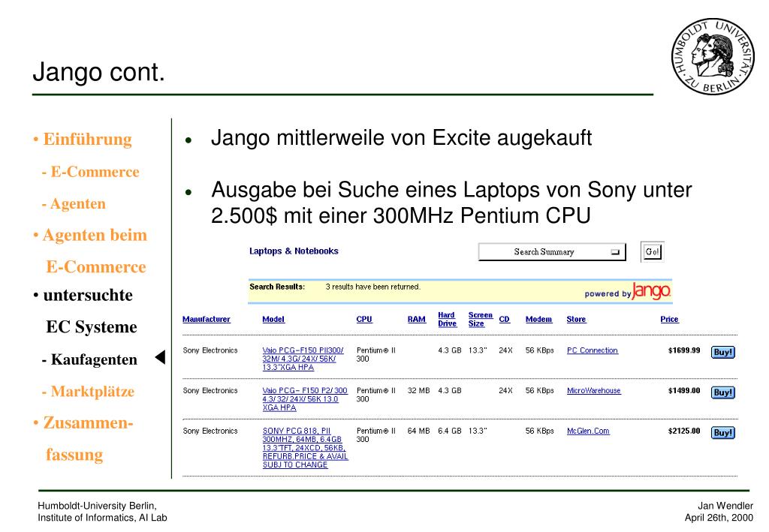The height and width of the screenshot is (532, 769).
Task: Click the 'April 26th, 2000' footer date
Action: point(719,518)
